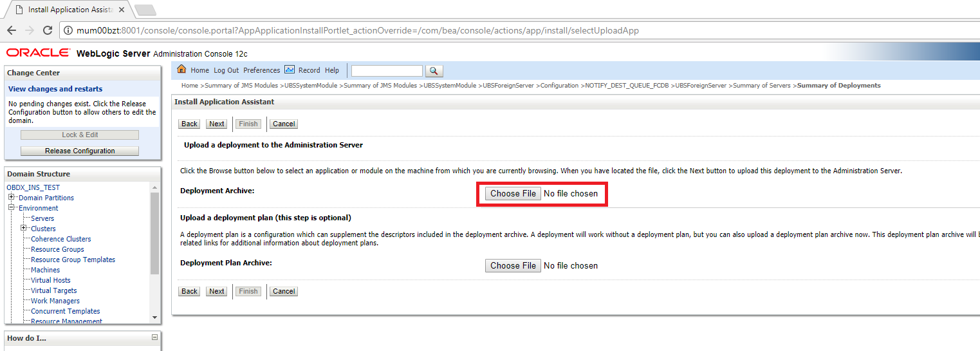Click the bottom Next button

coord(217,291)
